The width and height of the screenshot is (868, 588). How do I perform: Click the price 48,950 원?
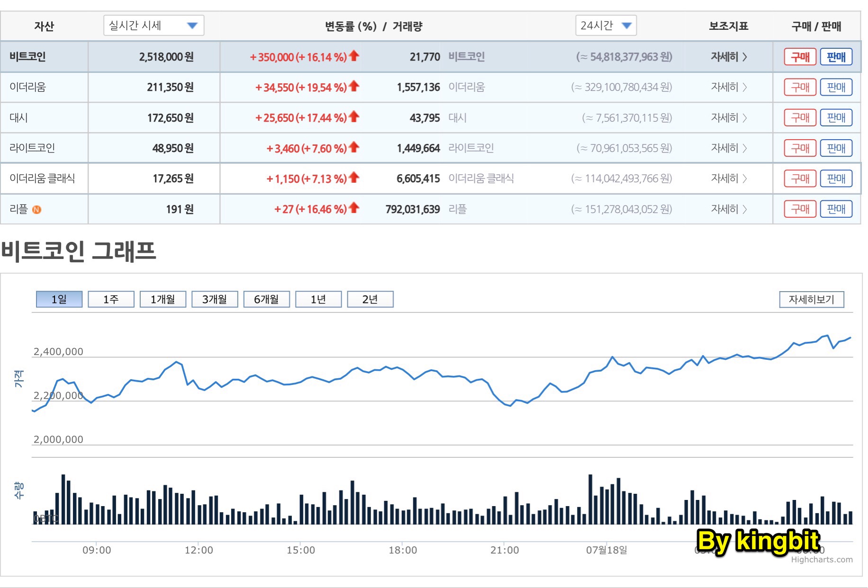click(173, 148)
